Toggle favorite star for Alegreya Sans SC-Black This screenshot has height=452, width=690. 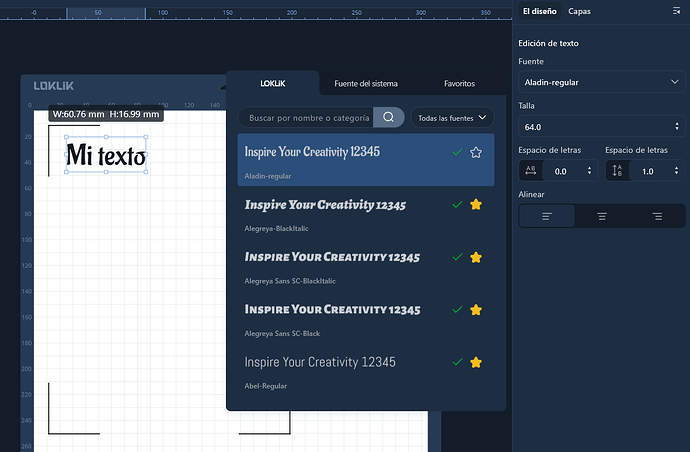tap(476, 310)
